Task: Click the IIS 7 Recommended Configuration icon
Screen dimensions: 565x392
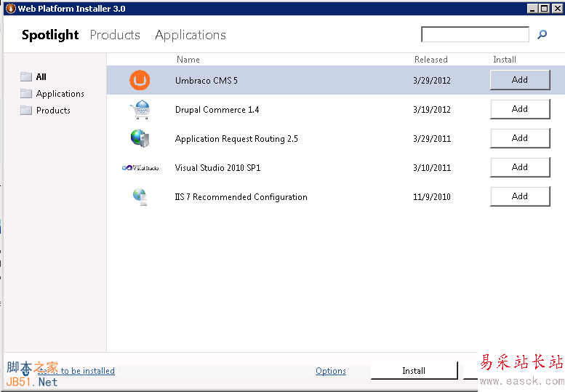Action: coord(140,196)
